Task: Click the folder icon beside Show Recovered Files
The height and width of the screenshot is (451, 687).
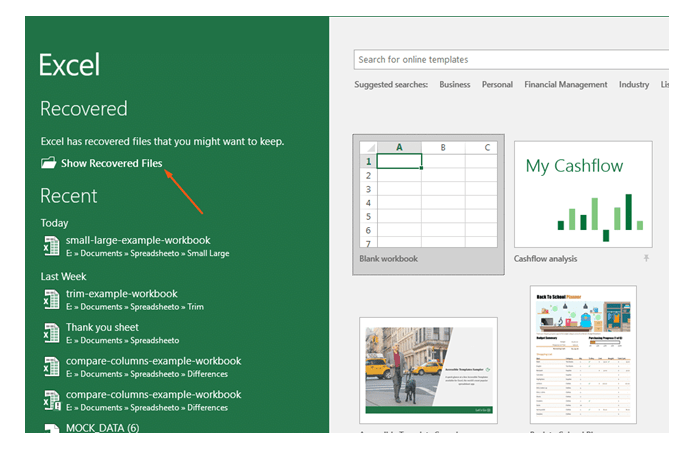Action: click(48, 163)
